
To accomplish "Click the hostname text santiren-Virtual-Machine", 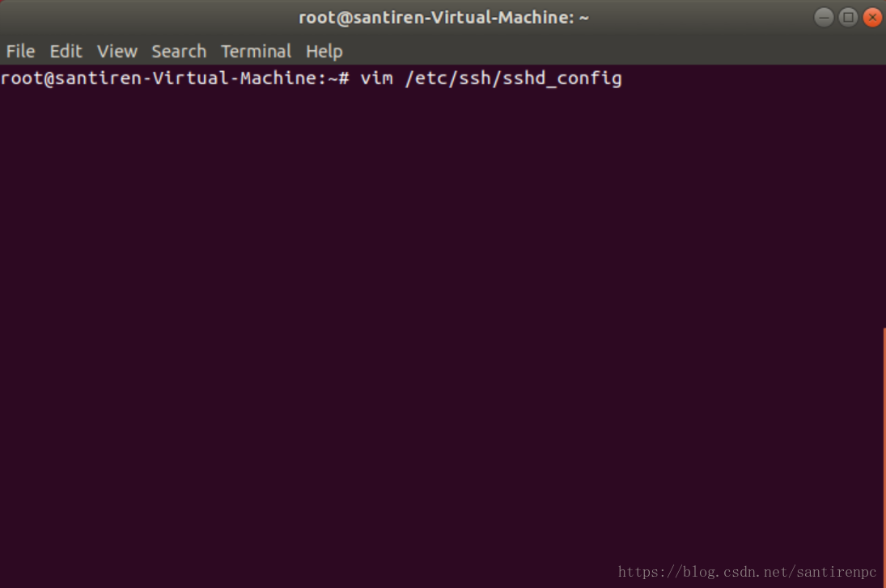I will [x=182, y=78].
